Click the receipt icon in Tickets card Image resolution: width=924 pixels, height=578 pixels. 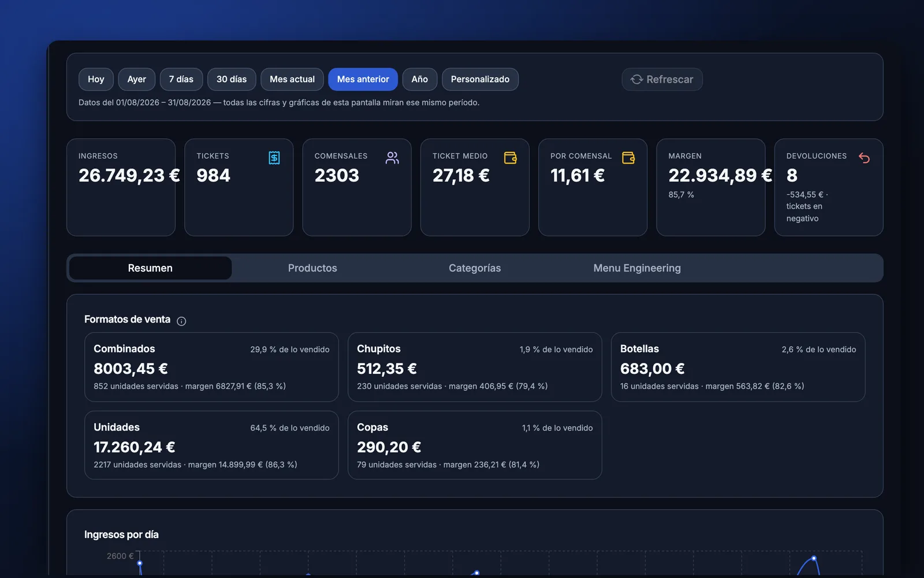274,158
